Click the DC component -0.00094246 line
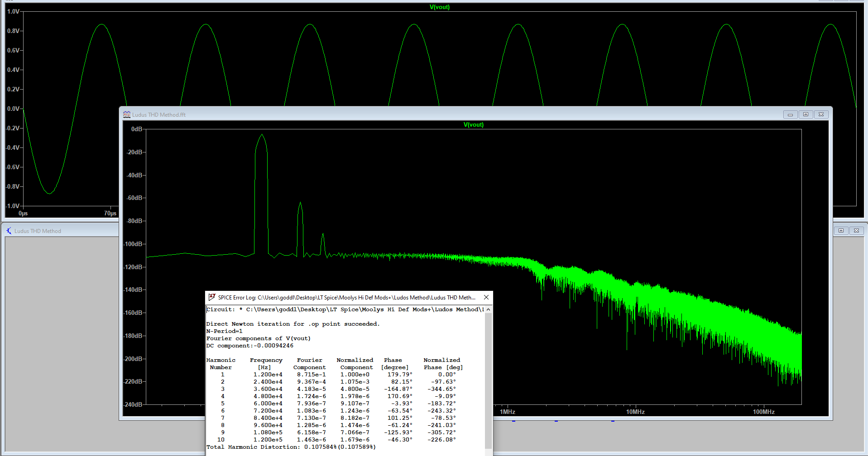This screenshot has width=868, height=456. tap(250, 346)
